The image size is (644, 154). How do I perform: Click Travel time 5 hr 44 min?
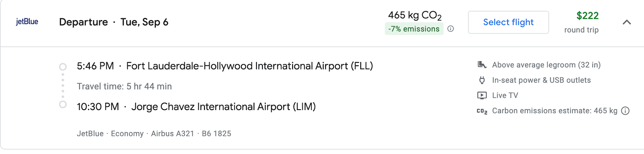pos(124,86)
